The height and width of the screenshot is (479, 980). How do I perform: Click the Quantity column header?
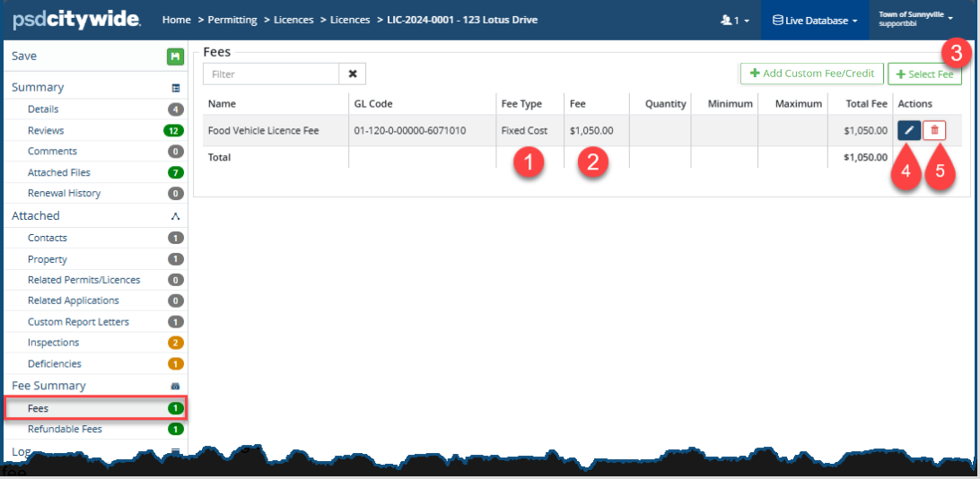pos(666,104)
